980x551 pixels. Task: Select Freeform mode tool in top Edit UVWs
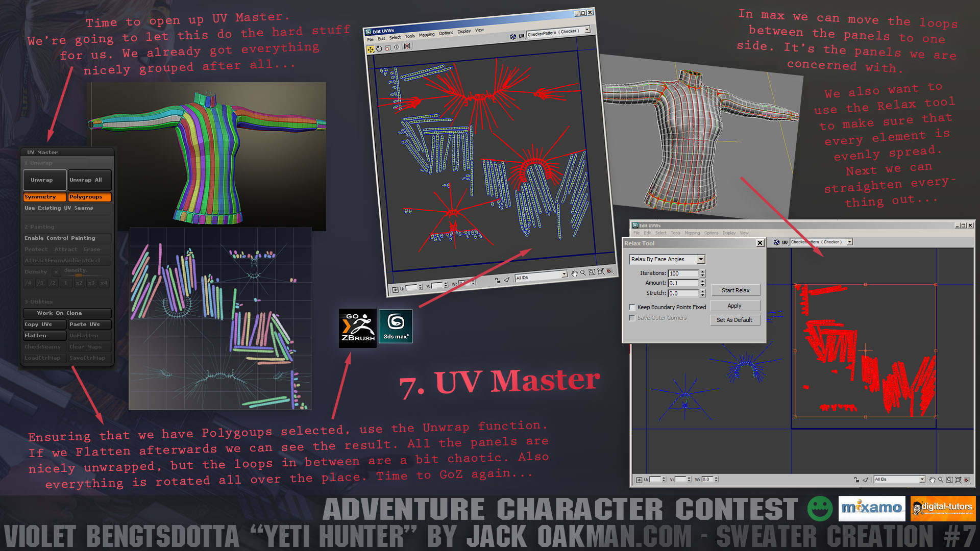point(397,47)
